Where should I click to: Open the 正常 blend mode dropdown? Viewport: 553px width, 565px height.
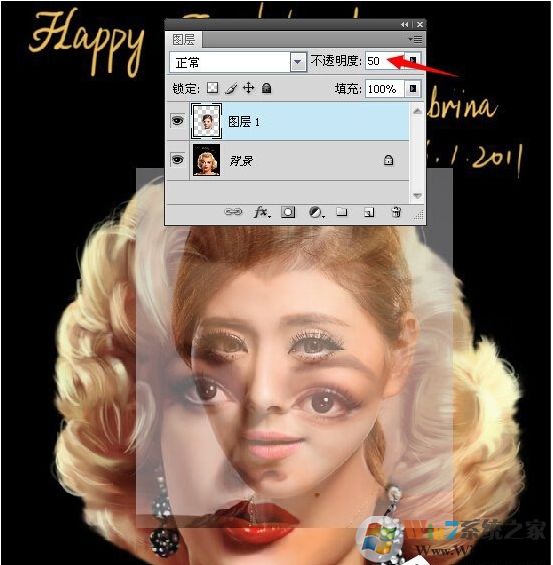click(238, 63)
